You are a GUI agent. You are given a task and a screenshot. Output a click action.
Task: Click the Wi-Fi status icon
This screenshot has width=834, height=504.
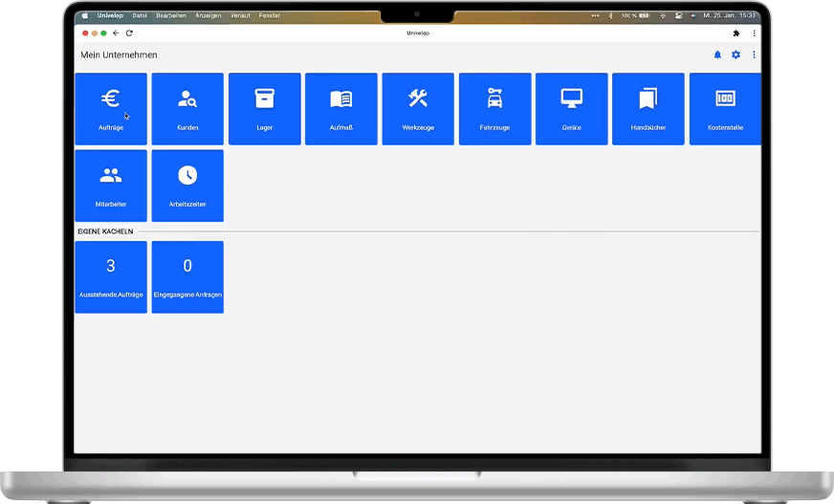click(x=663, y=15)
